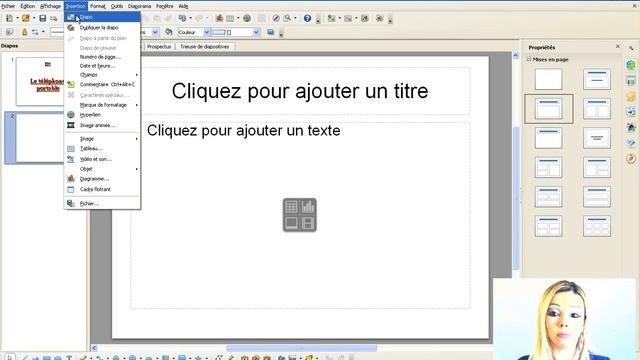Screen dimensions: 640x360
Task: Open the Navigator compass toolbar icon
Action: [276, 18]
